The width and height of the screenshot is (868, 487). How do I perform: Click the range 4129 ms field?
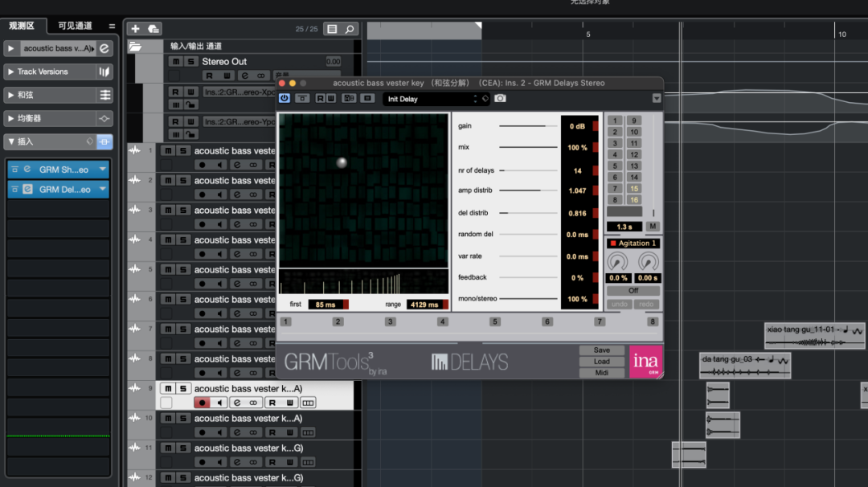[x=424, y=305]
